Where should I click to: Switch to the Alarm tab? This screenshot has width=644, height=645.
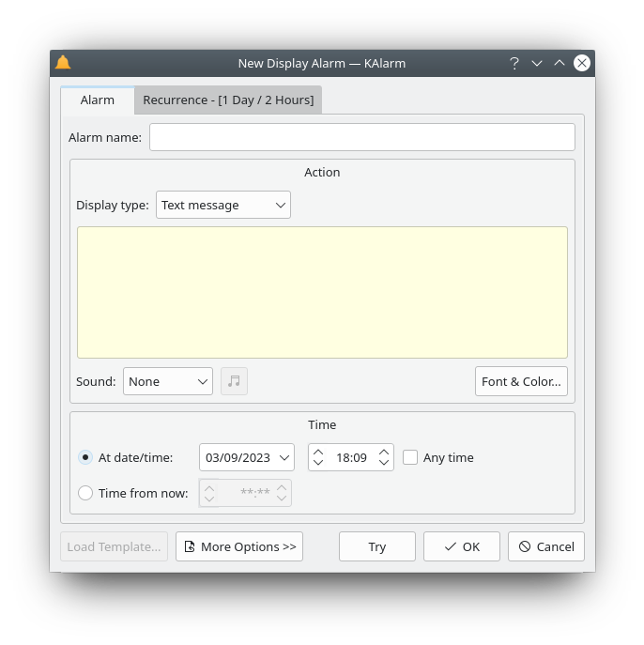pyautogui.click(x=98, y=100)
